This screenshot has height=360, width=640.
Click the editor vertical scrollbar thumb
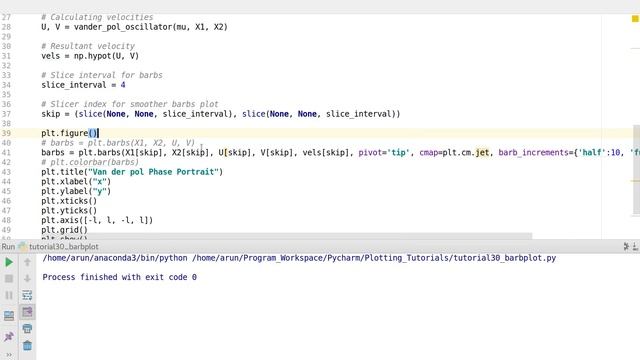636,169
